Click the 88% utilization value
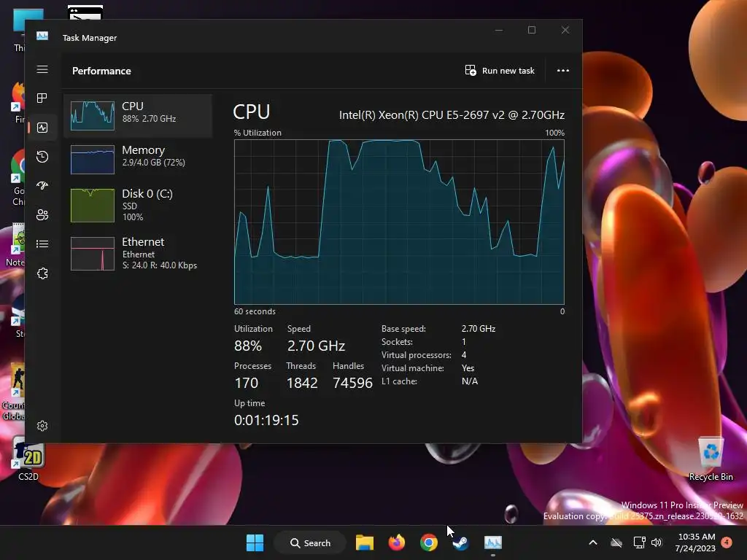The height and width of the screenshot is (560, 747). click(248, 346)
